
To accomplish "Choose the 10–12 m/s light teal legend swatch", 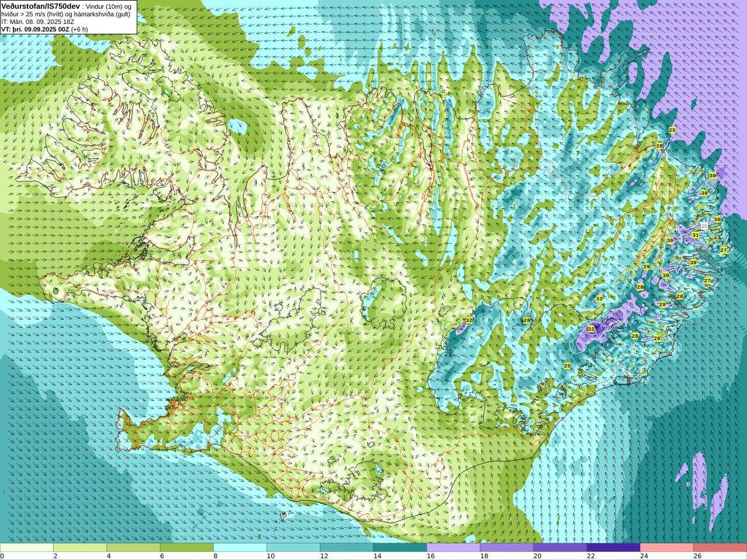I will click(294, 548).
